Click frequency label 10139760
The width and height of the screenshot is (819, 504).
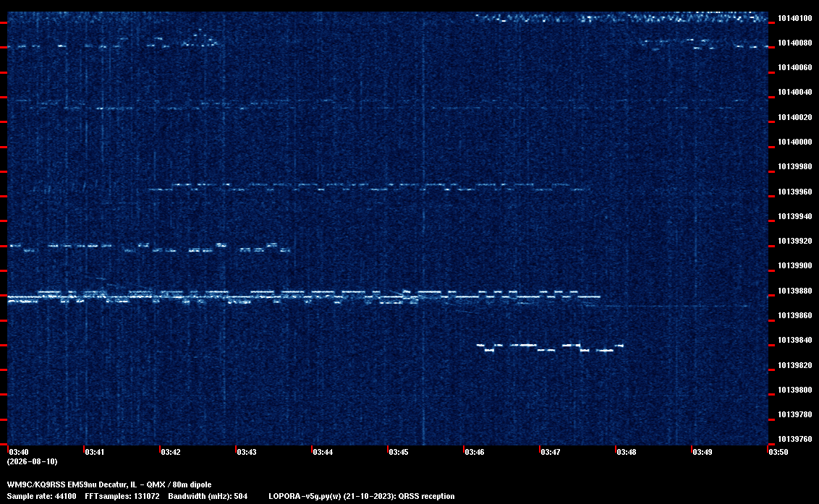point(795,439)
